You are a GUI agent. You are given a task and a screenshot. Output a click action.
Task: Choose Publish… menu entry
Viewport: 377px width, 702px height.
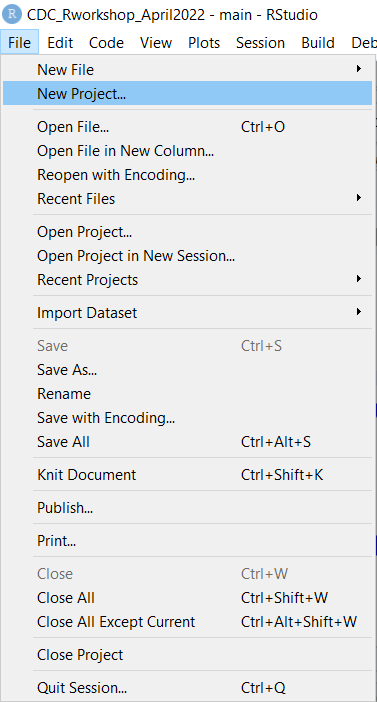point(188,508)
